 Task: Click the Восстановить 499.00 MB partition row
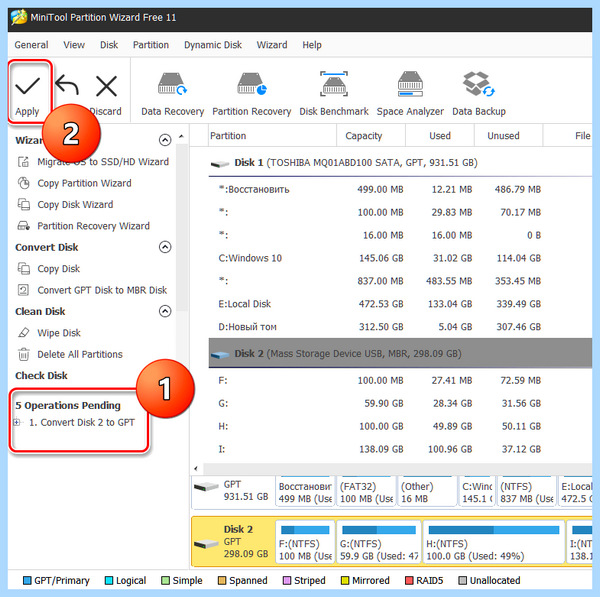pyautogui.click(x=400, y=189)
